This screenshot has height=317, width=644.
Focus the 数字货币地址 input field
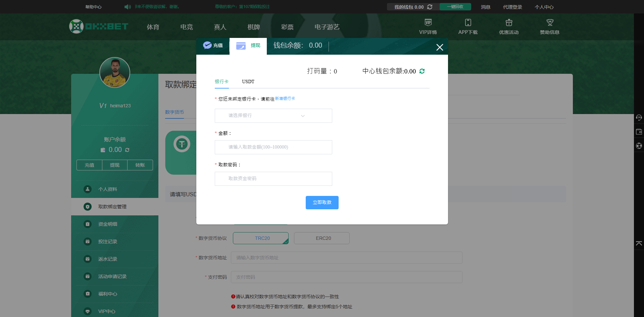click(x=347, y=258)
